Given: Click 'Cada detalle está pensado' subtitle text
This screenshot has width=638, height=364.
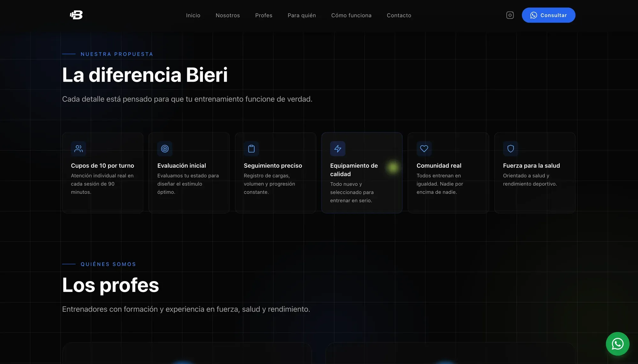Looking at the screenshot, I should (187, 99).
